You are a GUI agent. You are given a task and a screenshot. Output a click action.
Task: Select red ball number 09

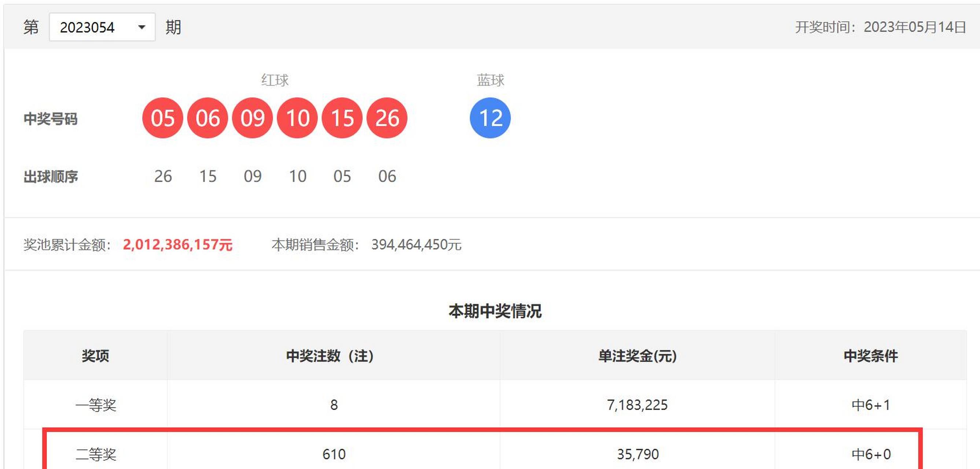tap(252, 118)
